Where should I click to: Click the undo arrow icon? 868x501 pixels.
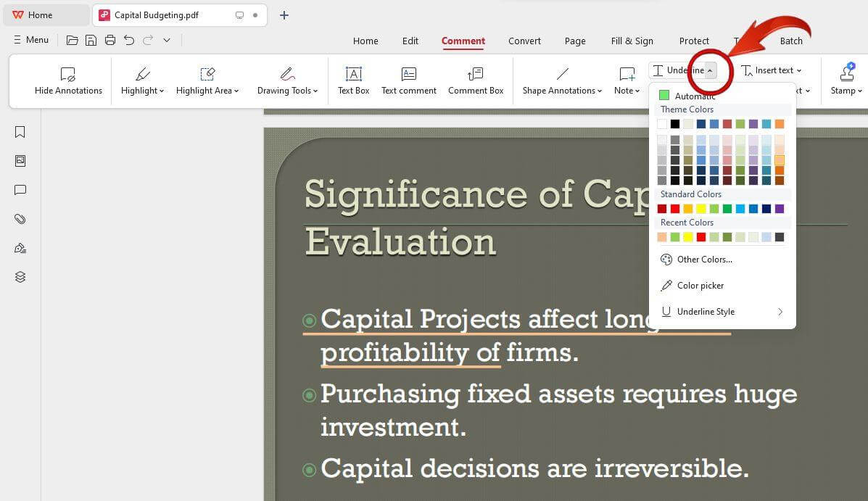point(129,40)
